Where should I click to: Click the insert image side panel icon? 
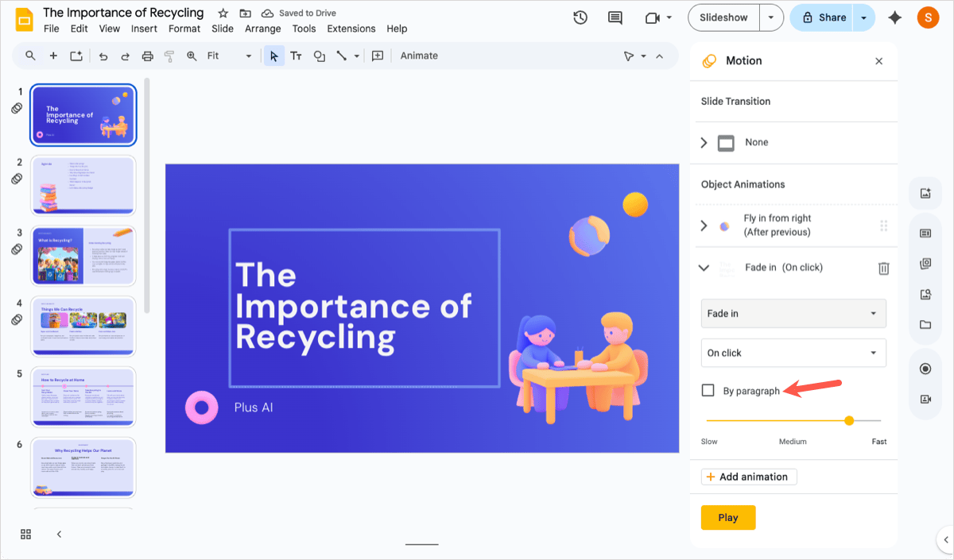pos(925,193)
